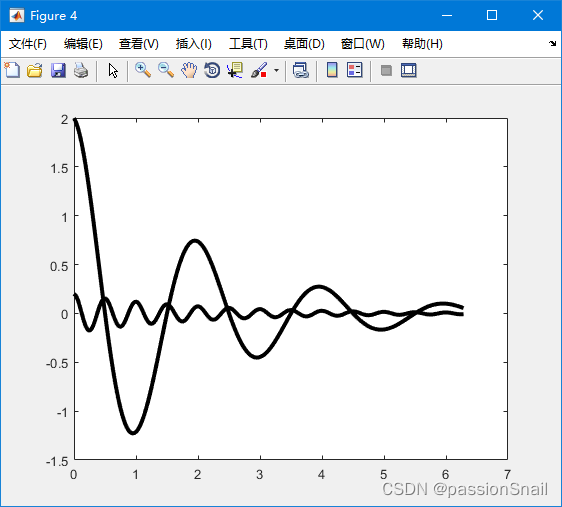
Task: Select the Edit Plot arrow tool
Action: click(113, 71)
